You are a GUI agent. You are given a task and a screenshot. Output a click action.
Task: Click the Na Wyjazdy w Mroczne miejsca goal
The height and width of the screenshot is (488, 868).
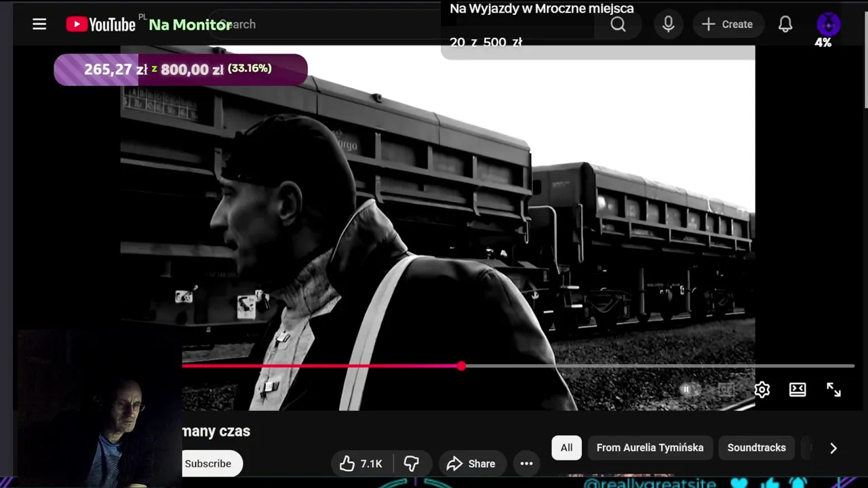[542, 9]
